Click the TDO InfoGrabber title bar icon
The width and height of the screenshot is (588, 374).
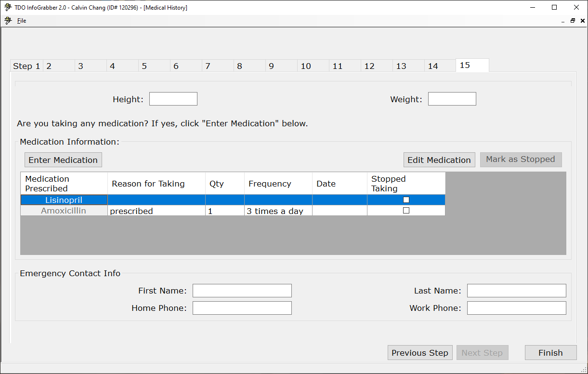coord(8,7)
